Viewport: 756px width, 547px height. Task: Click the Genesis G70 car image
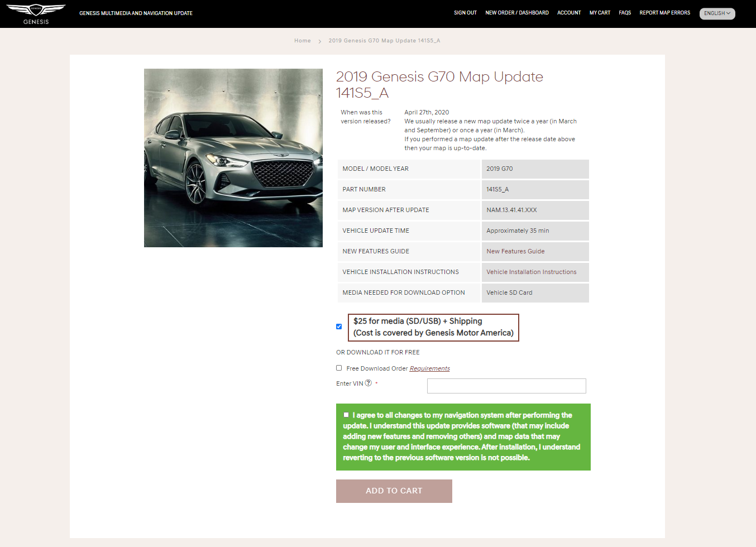click(x=233, y=158)
